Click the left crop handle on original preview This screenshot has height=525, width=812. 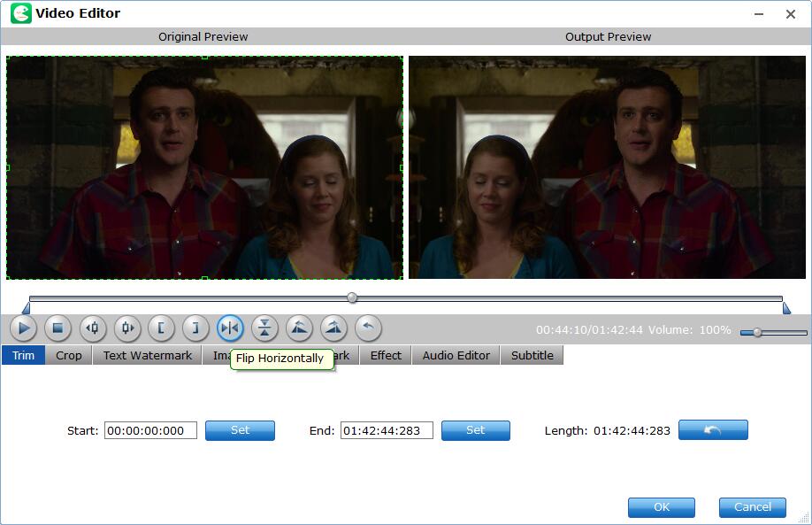[7, 168]
